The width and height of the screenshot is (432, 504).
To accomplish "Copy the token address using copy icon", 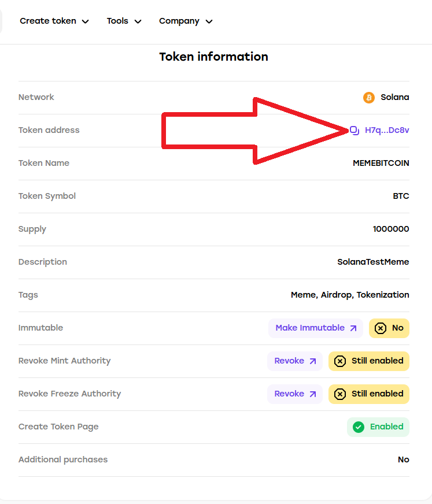I will 355,131.
